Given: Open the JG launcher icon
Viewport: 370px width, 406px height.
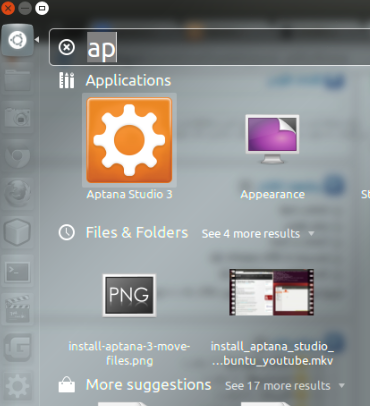Looking at the screenshot, I should 18,347.
